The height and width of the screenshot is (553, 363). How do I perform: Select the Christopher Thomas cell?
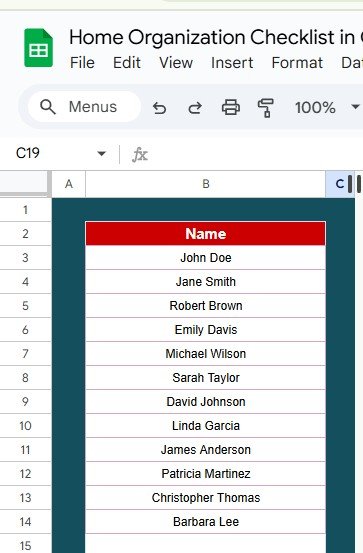point(206,498)
